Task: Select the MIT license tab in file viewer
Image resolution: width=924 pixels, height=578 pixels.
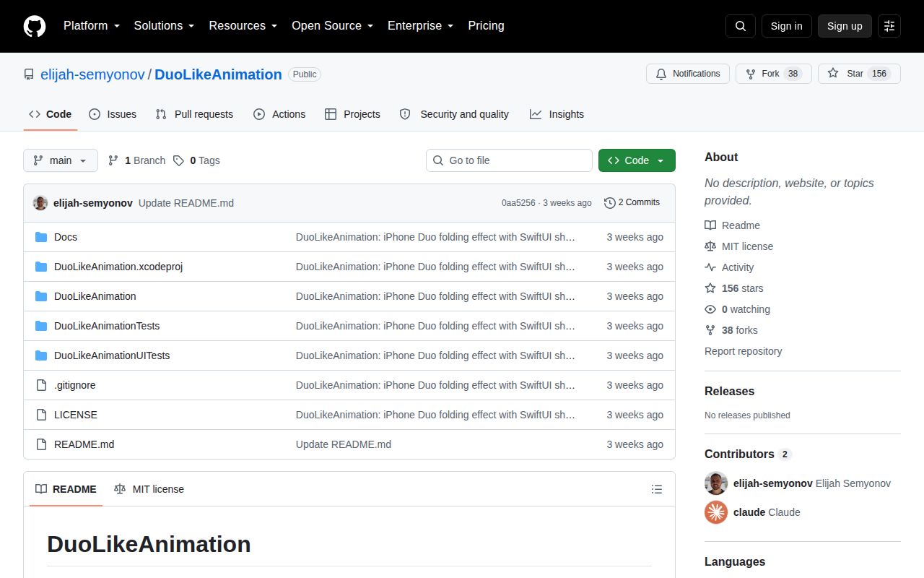Action: click(149, 489)
